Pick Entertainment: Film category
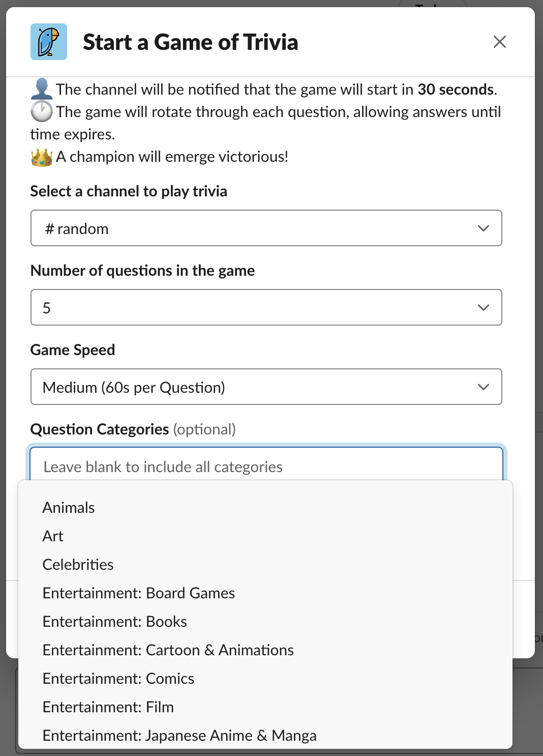This screenshot has width=543, height=756. [265, 707]
